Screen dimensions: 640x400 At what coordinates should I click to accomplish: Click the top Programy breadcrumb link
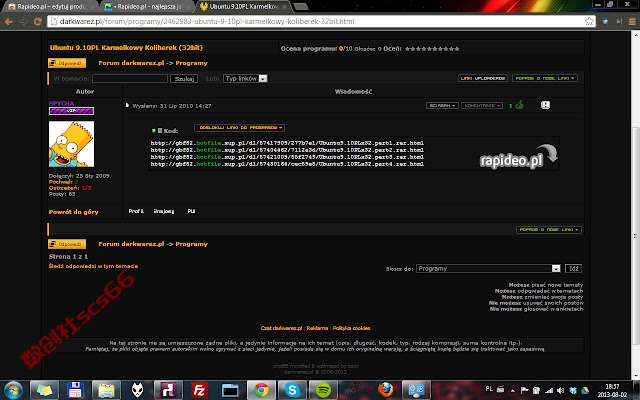coord(191,63)
